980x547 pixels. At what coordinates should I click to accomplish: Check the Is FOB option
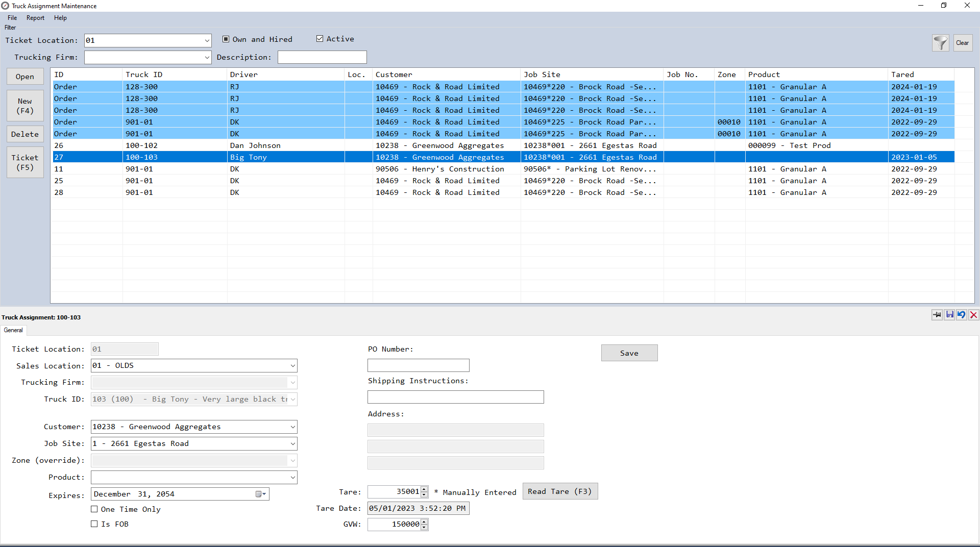[94, 524]
